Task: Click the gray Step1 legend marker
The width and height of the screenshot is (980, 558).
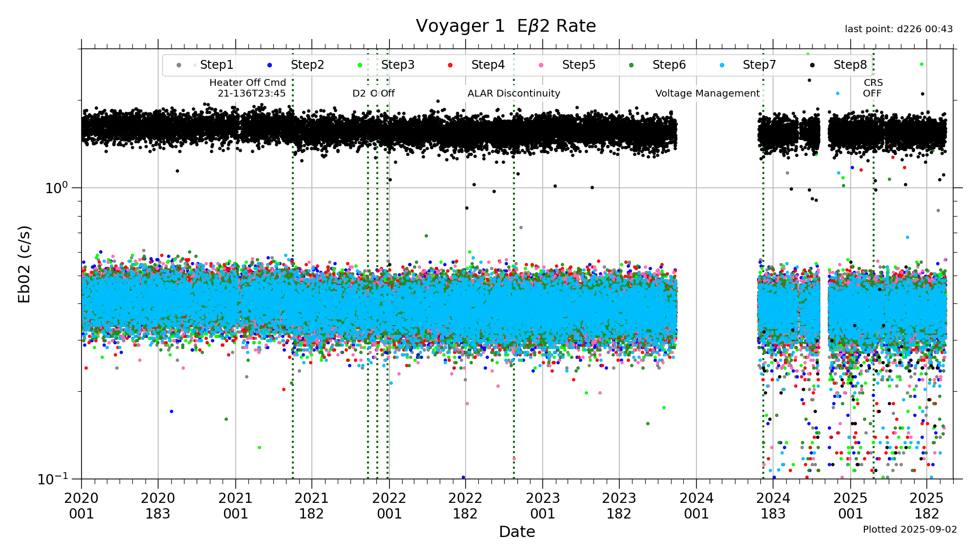Action: pos(179,65)
